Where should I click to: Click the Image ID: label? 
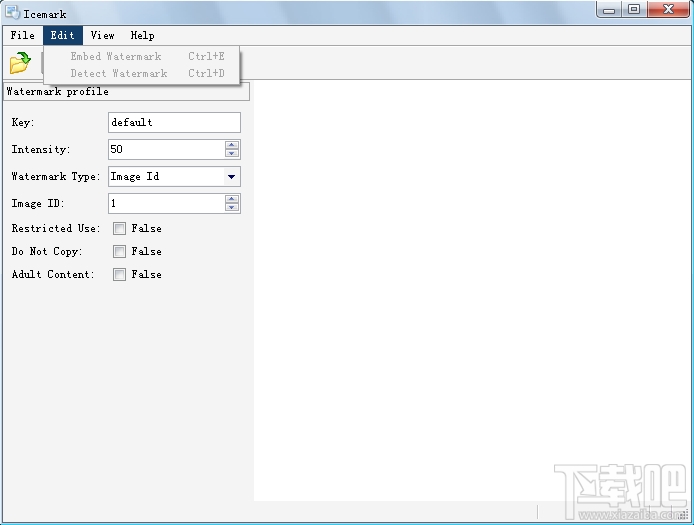point(38,204)
